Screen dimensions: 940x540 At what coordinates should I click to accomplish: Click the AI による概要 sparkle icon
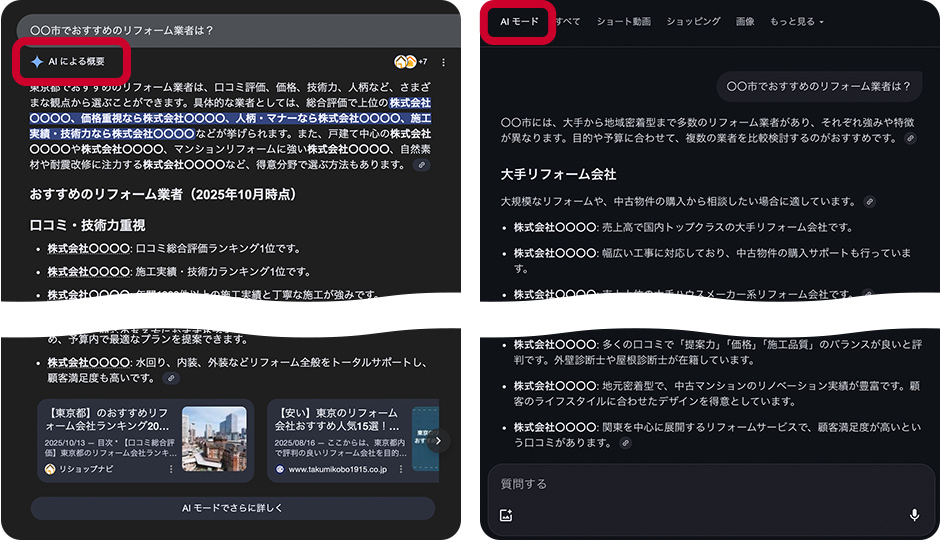coord(37,62)
